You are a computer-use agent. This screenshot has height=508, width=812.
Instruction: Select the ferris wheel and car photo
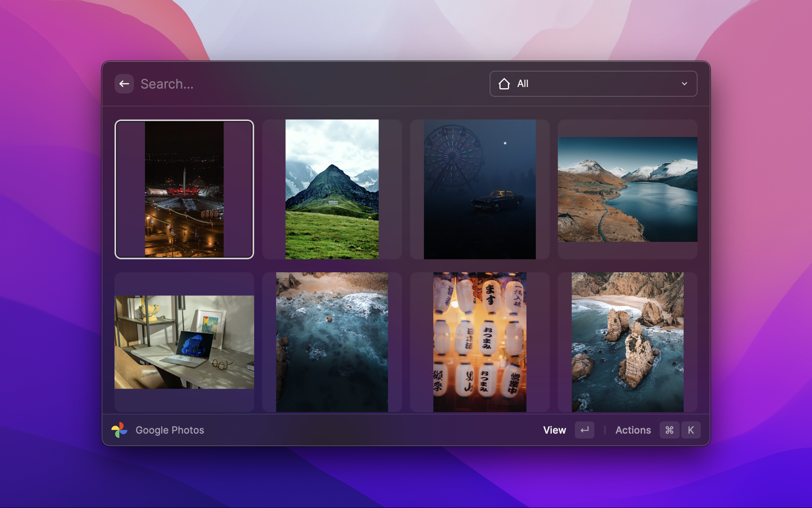(479, 189)
